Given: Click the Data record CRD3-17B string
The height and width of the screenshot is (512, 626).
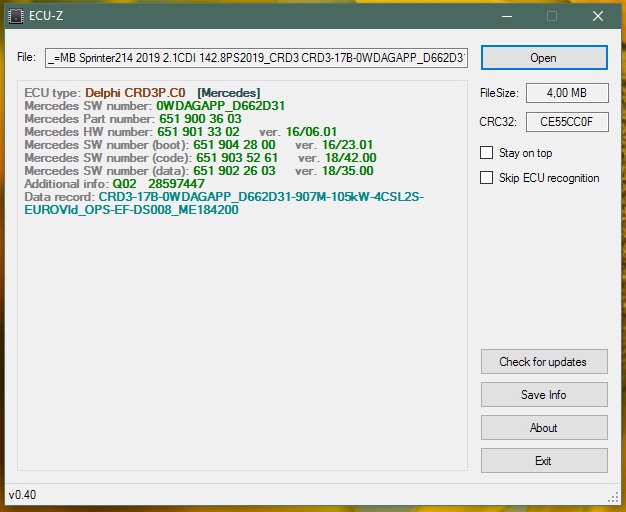Looking at the screenshot, I should click(x=224, y=203).
